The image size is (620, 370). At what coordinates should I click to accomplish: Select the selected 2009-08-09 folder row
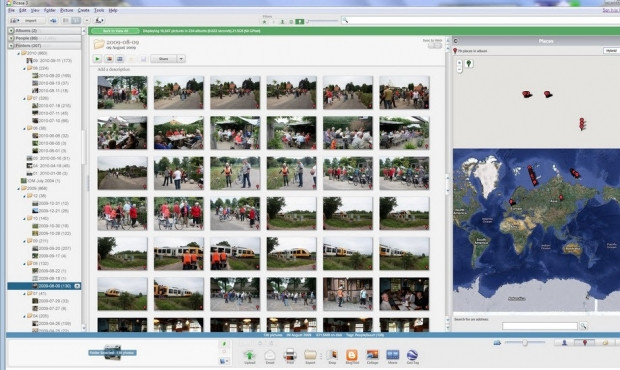44,286
